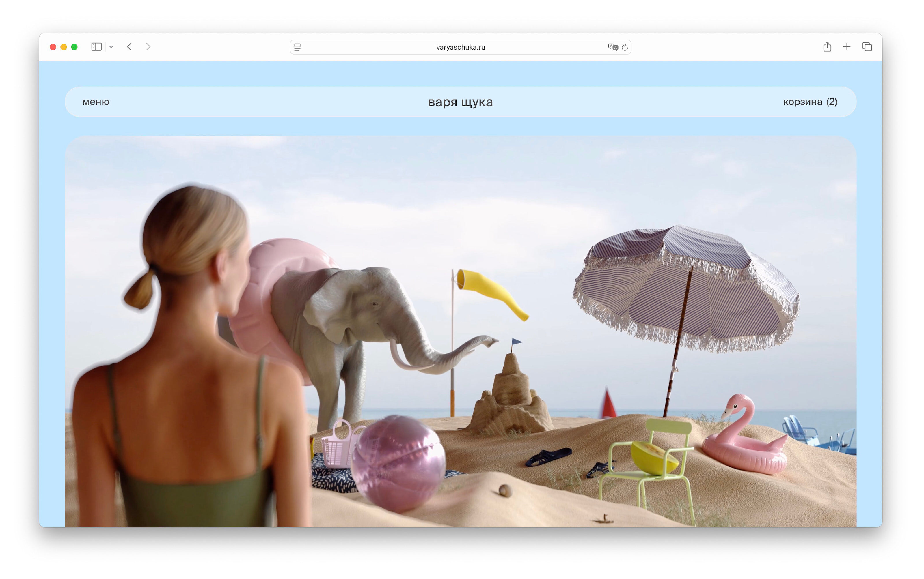This screenshot has width=924, height=579.
Task: Open the site's меню
Action: pyautogui.click(x=96, y=102)
